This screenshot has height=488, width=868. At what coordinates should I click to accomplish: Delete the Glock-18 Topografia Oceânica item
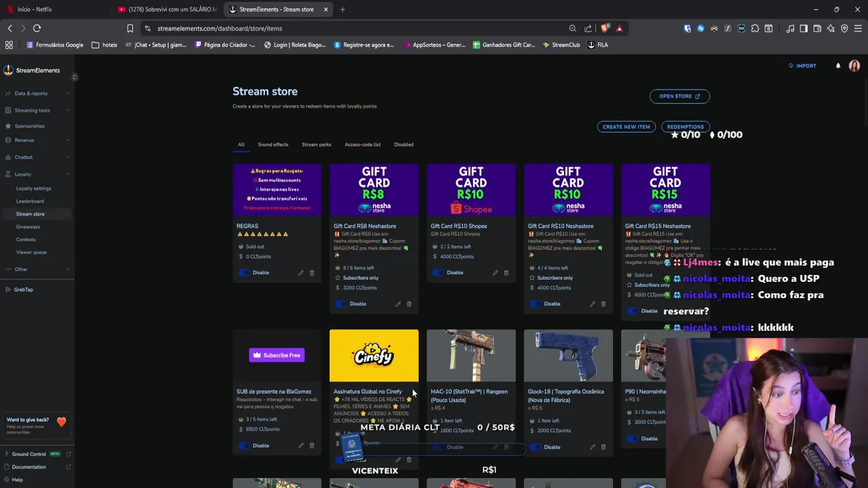click(x=604, y=447)
